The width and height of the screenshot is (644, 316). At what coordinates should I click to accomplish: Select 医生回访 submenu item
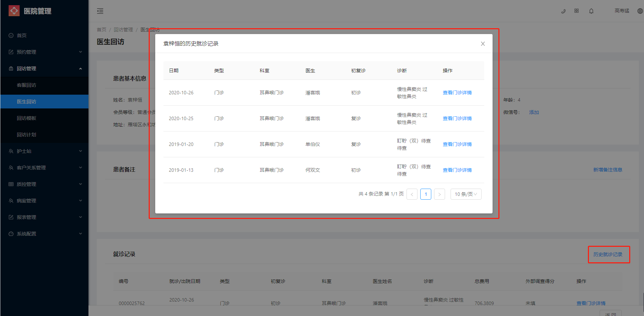(x=44, y=102)
